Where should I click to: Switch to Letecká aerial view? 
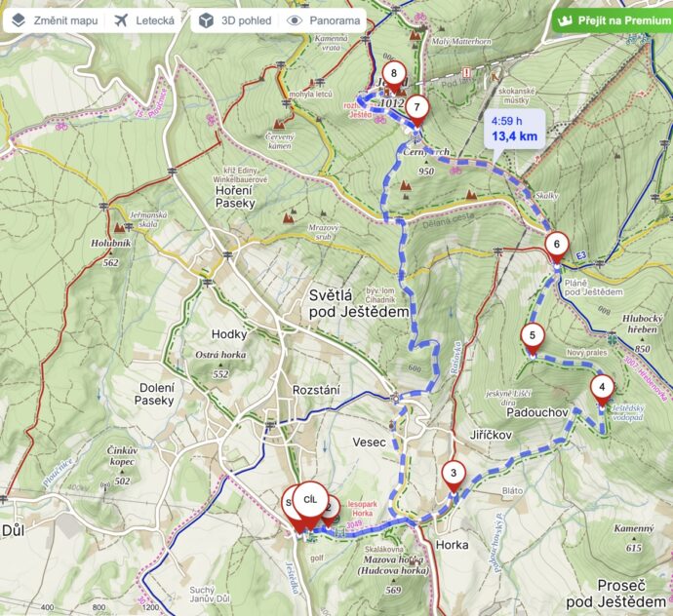(144, 20)
